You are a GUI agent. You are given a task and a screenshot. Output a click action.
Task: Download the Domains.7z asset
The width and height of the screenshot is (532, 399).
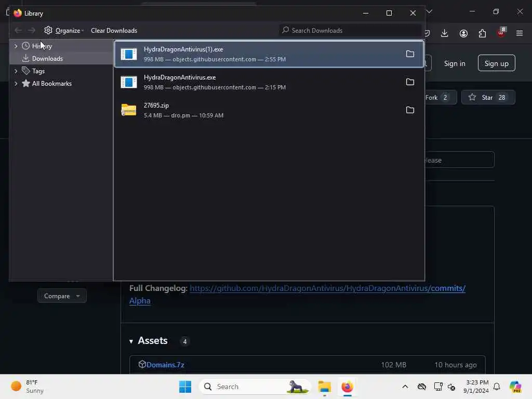pos(165,365)
